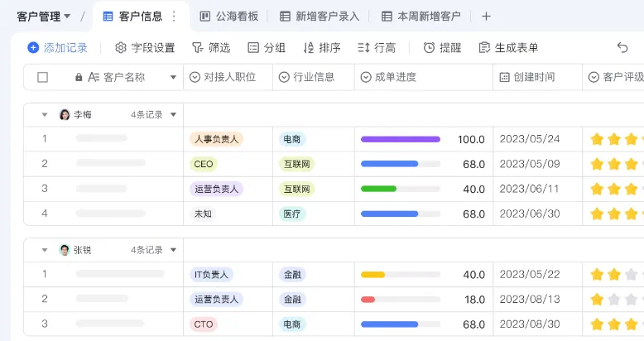Add a new view with plus button

[x=486, y=16]
